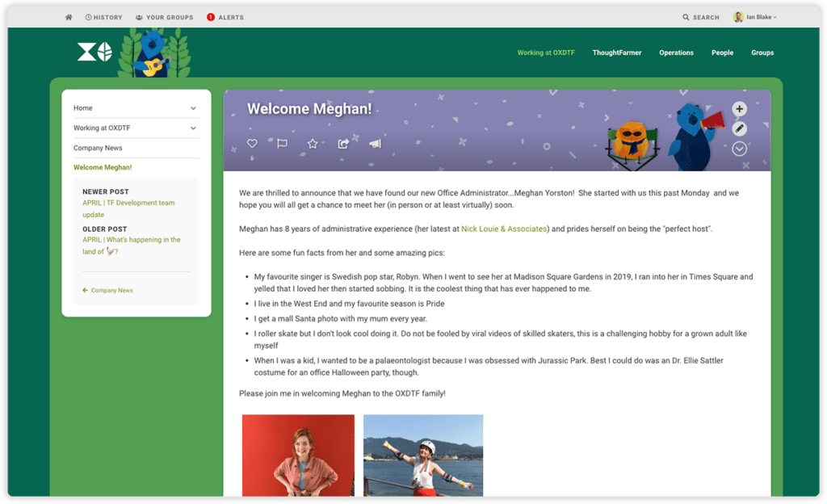Go home using the house icon
The height and width of the screenshot is (504, 827).
pyautogui.click(x=68, y=16)
